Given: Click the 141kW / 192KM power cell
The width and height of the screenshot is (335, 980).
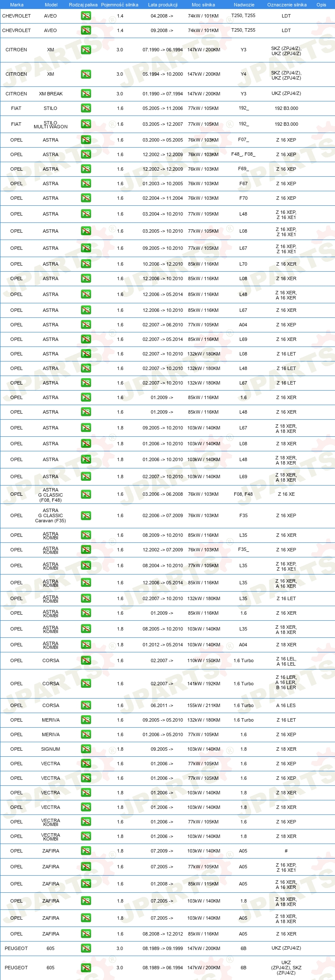Looking at the screenshot, I should pyautogui.click(x=203, y=684).
